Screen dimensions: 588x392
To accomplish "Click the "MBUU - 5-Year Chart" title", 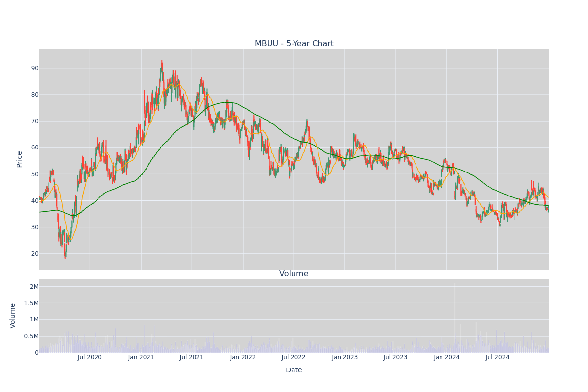I will (x=294, y=44).
